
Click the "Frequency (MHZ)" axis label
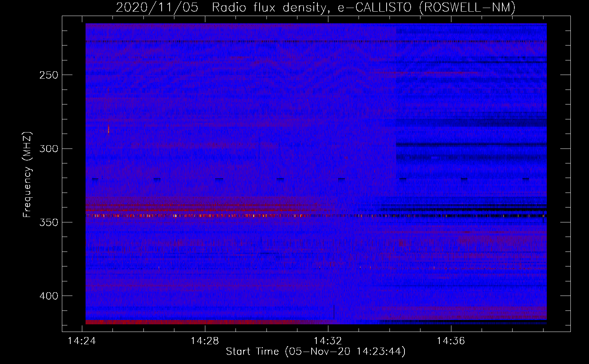tap(27, 174)
